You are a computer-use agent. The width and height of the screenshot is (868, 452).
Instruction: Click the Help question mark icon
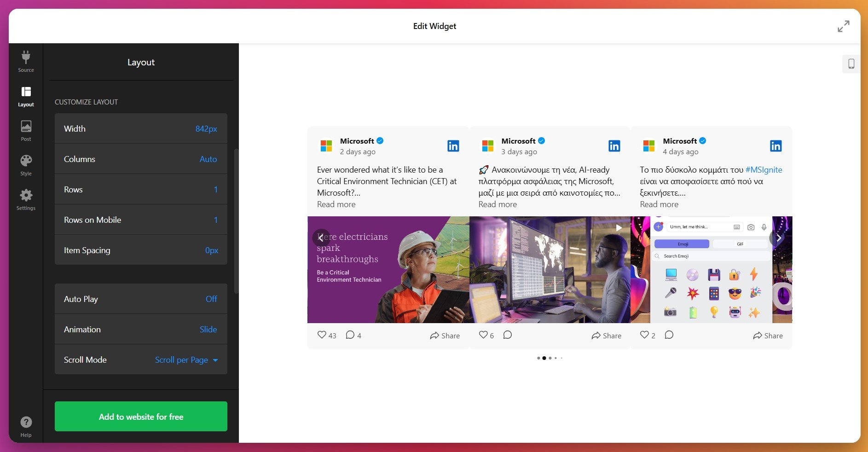(26, 426)
